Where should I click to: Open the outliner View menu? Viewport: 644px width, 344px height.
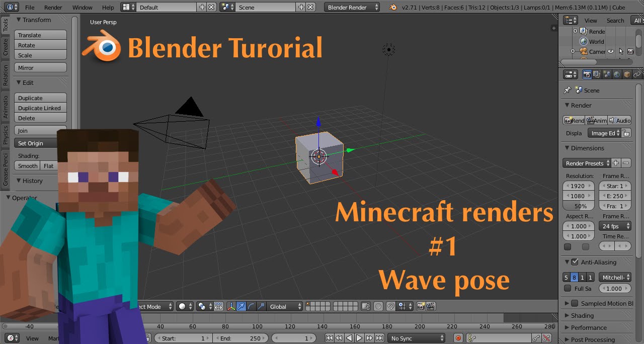(x=591, y=21)
